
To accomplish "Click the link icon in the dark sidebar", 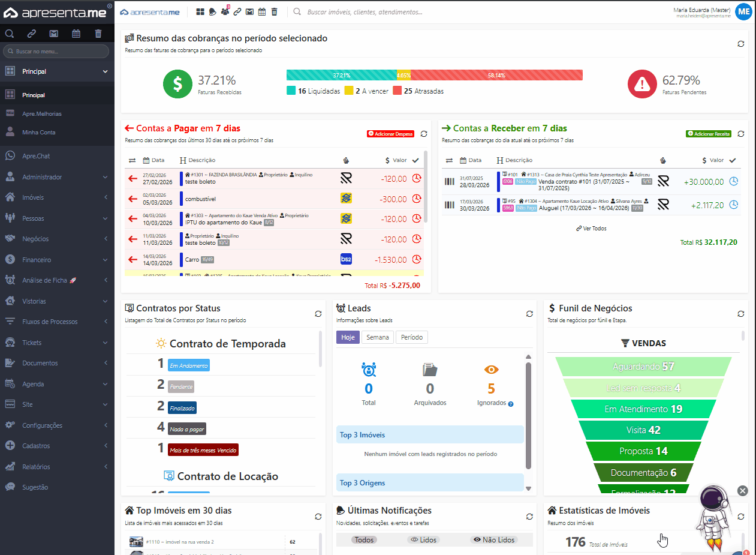I will [x=31, y=34].
